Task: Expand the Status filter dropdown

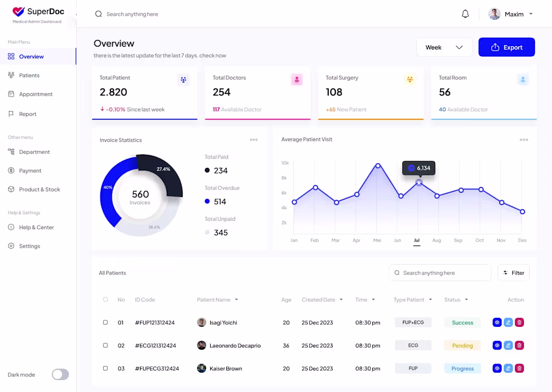Action: click(x=467, y=299)
